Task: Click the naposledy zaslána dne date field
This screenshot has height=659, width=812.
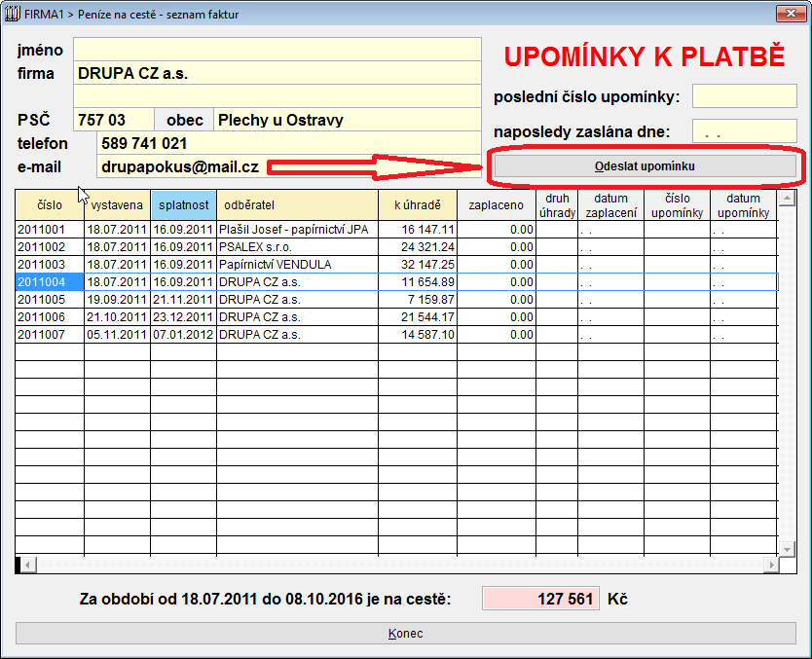Action: 744,131
